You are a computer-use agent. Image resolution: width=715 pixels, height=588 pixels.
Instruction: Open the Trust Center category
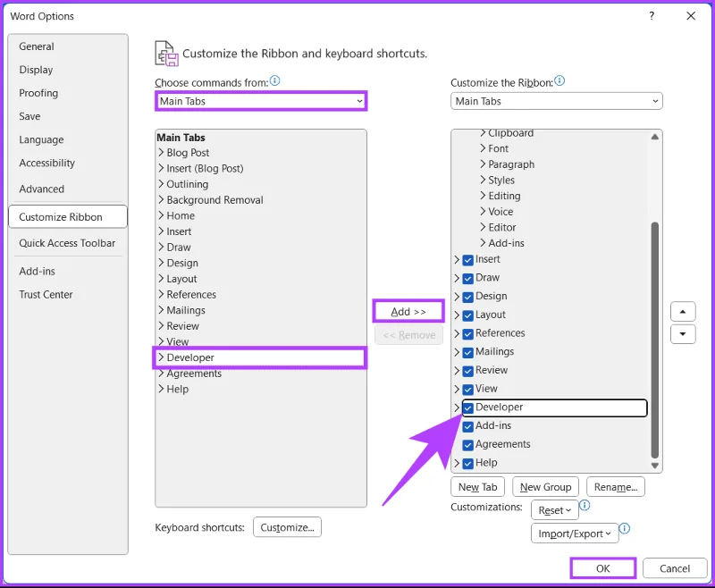[x=46, y=295]
